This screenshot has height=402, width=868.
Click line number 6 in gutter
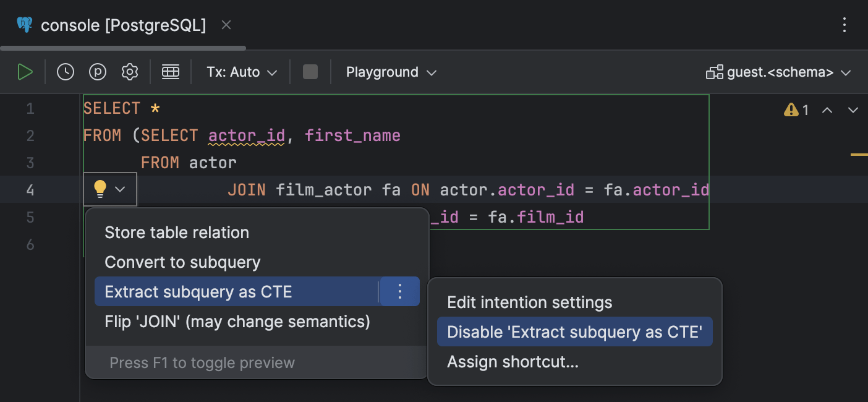[x=30, y=245]
